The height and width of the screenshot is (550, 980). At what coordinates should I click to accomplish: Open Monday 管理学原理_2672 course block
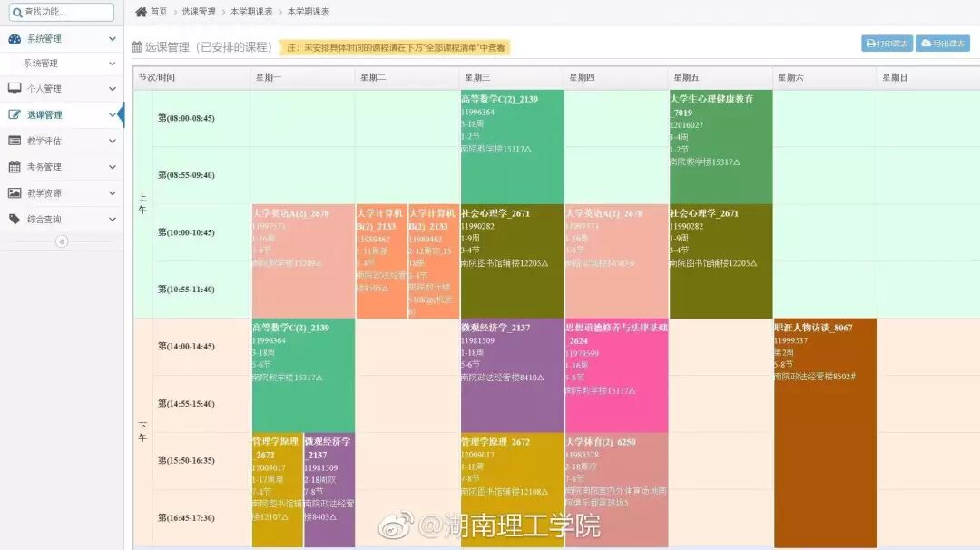point(277,490)
